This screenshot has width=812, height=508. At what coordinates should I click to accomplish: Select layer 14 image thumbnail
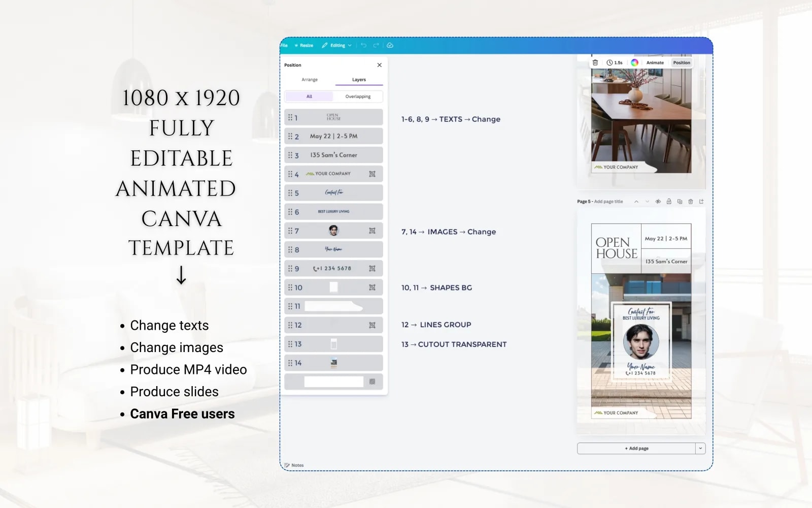(x=333, y=363)
